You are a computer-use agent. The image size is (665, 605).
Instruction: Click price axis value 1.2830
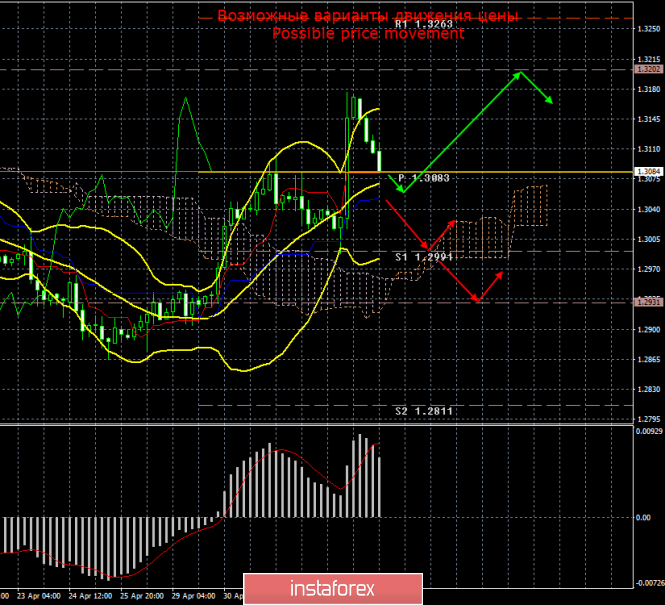tap(649, 389)
